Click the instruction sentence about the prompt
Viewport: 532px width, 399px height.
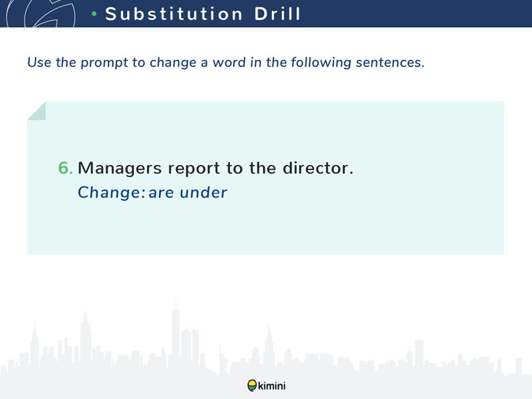pyautogui.click(x=226, y=63)
